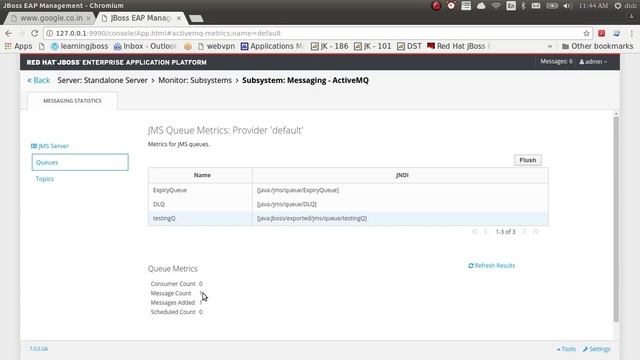The width and height of the screenshot is (640, 360).
Task: Open Other bookmarks folder
Action: 598,46
